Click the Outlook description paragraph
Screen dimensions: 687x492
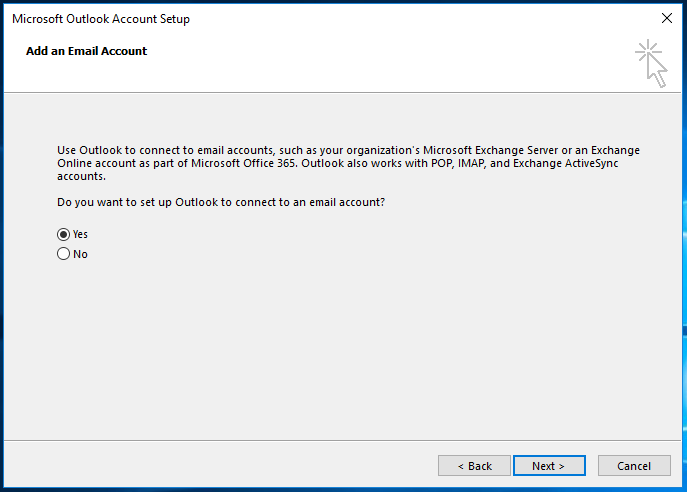click(x=348, y=163)
